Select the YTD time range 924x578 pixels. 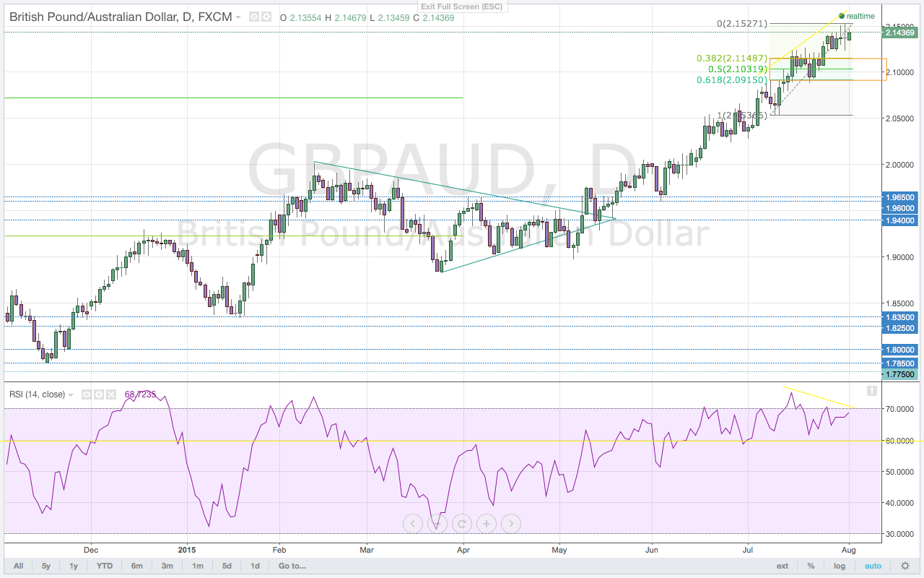105,566
